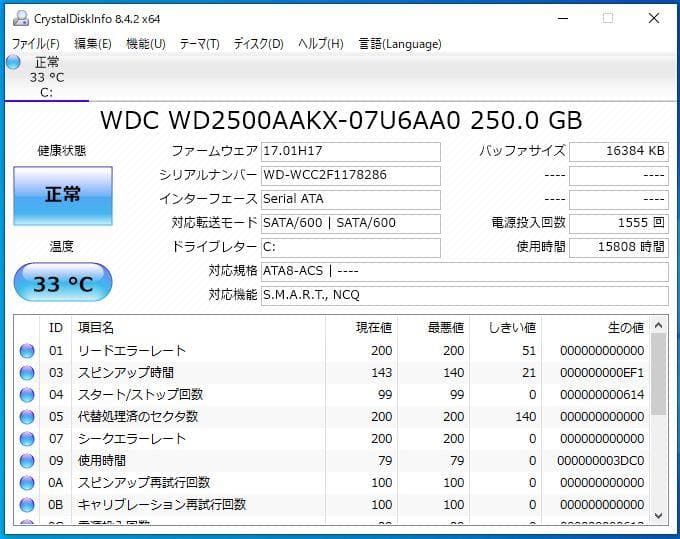Select the C: drive tab at top

coord(47,77)
